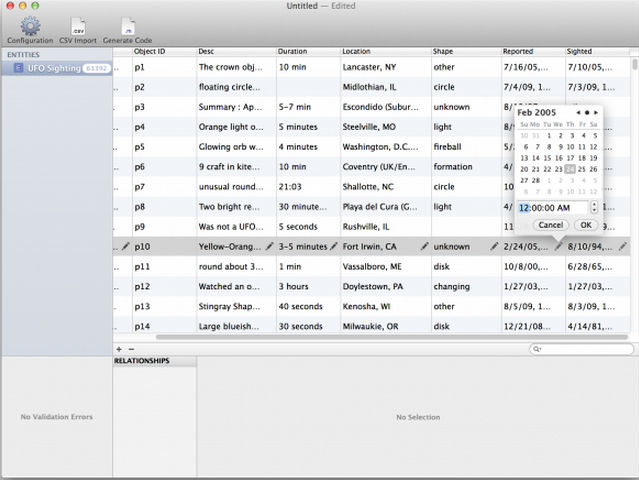
Task: Click the pencil icon next to the 2/24/05 Reported date
Action: pyautogui.click(x=559, y=246)
